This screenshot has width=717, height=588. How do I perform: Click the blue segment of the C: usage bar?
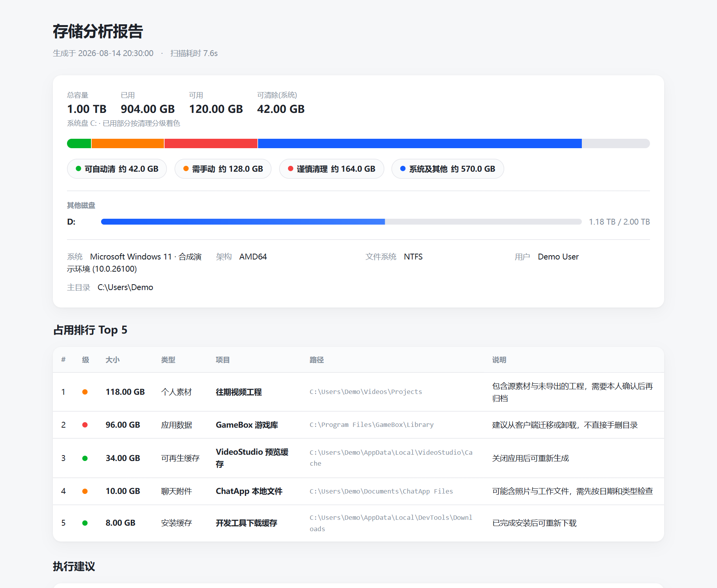pyautogui.click(x=420, y=143)
